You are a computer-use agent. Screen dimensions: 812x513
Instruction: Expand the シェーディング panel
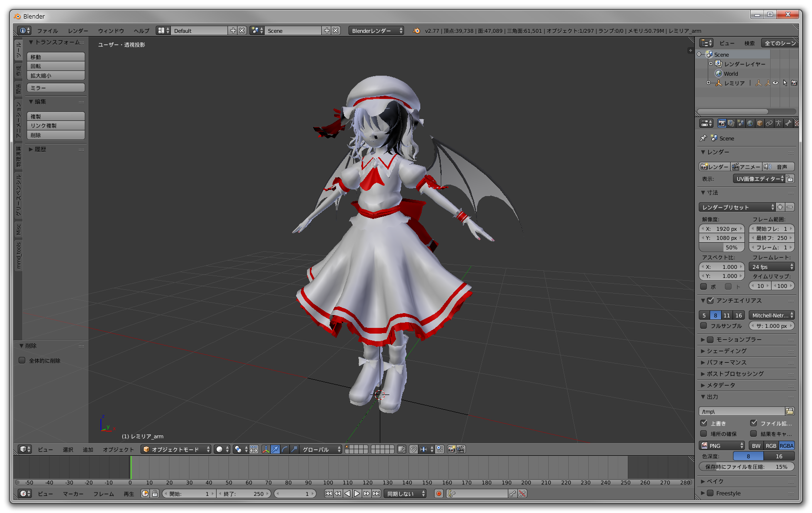pyautogui.click(x=726, y=351)
